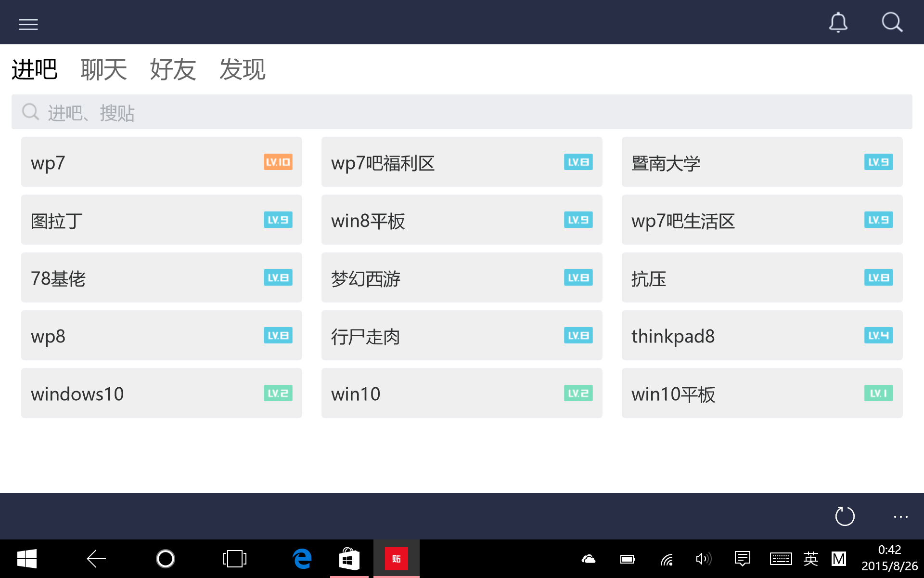This screenshot has height=578, width=924.
Task: Click the 进吧、搜贴 search field
Action: click(462, 112)
